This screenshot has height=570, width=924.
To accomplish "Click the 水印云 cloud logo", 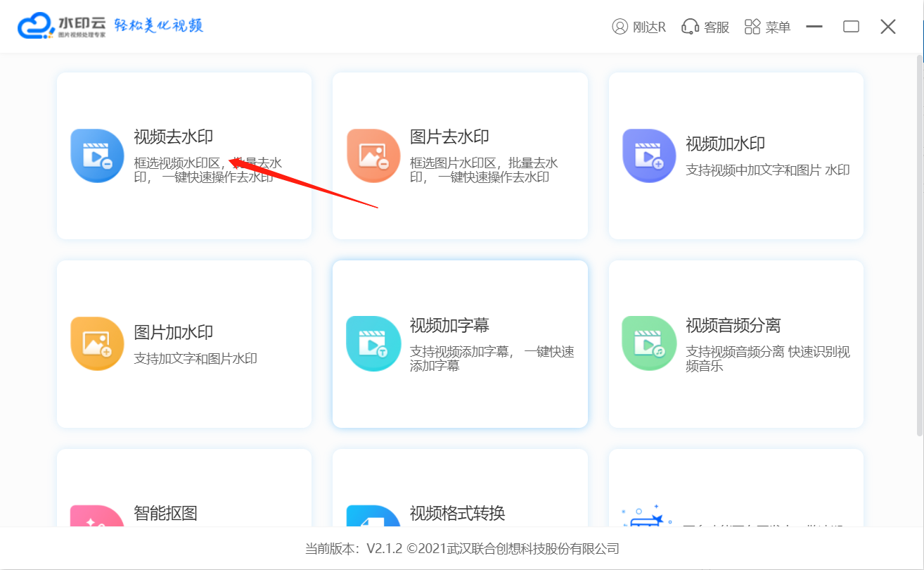I will point(36,26).
